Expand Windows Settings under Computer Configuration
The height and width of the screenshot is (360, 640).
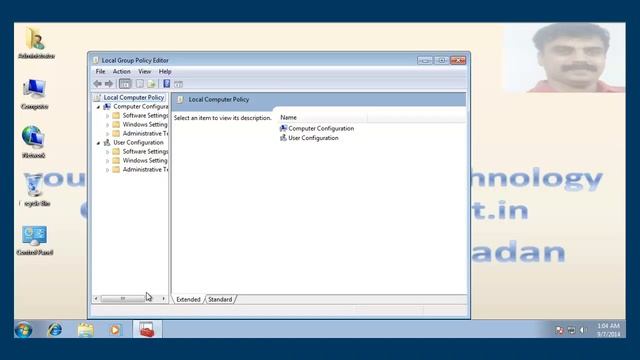107,125
